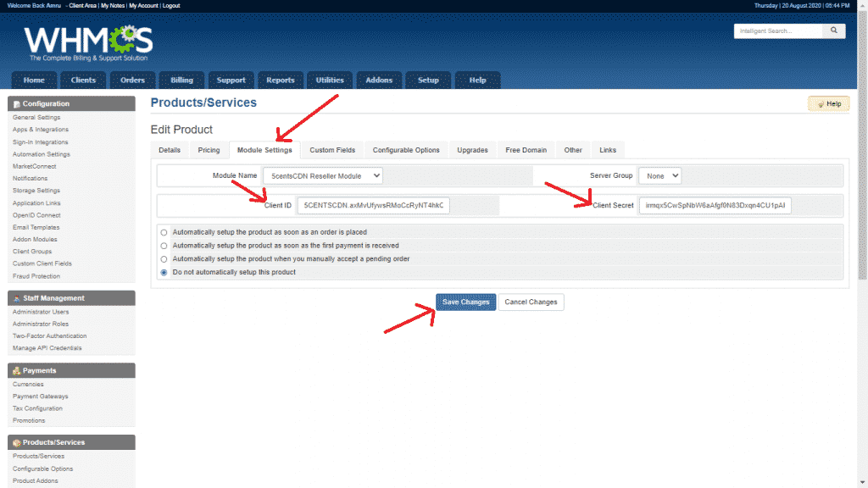Open Email Templates
Viewport: 868px width, 488px height.
click(x=36, y=227)
